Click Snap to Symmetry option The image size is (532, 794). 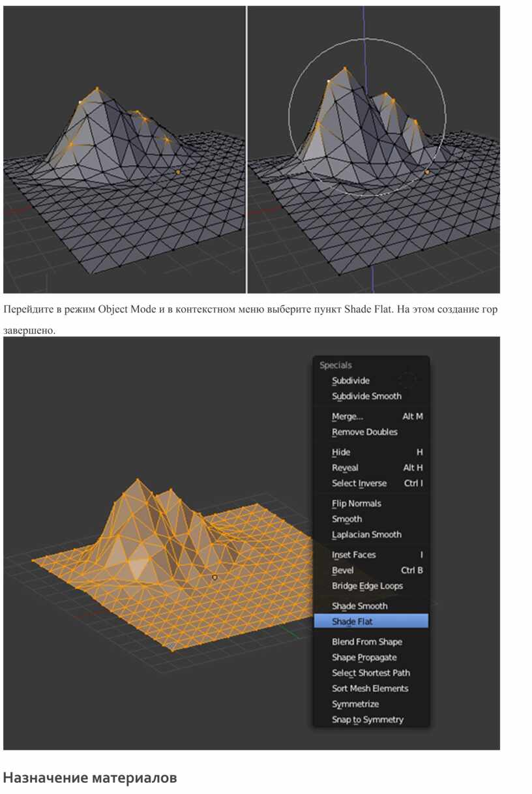371,720
